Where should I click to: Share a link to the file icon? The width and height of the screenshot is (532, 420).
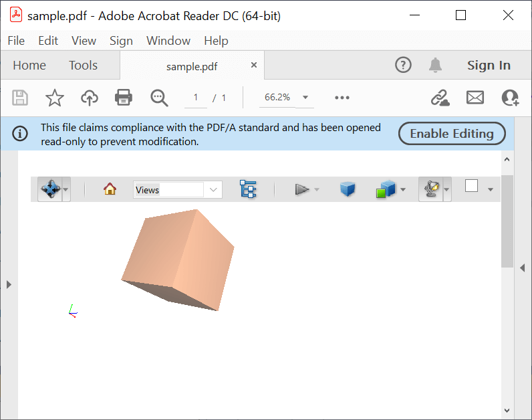click(x=440, y=98)
